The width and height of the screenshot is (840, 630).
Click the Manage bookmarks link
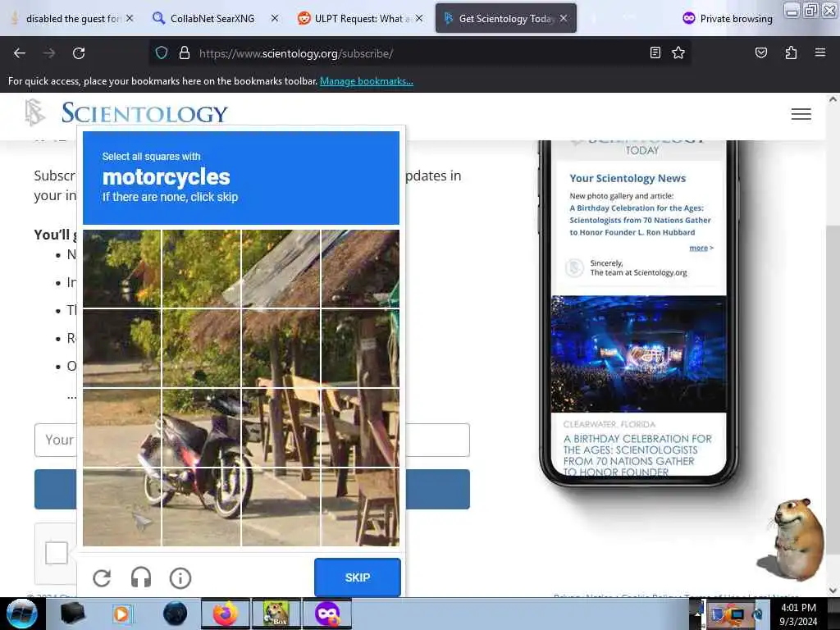coord(367,81)
